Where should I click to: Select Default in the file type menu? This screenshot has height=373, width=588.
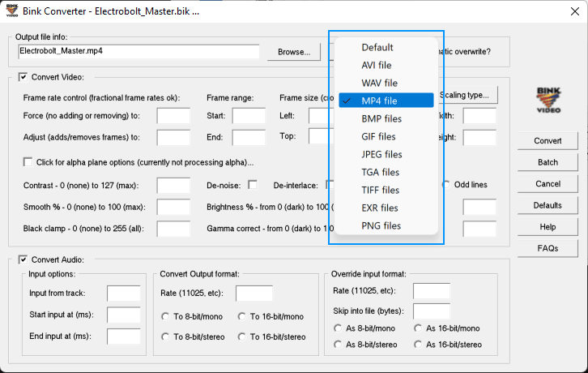(x=377, y=47)
